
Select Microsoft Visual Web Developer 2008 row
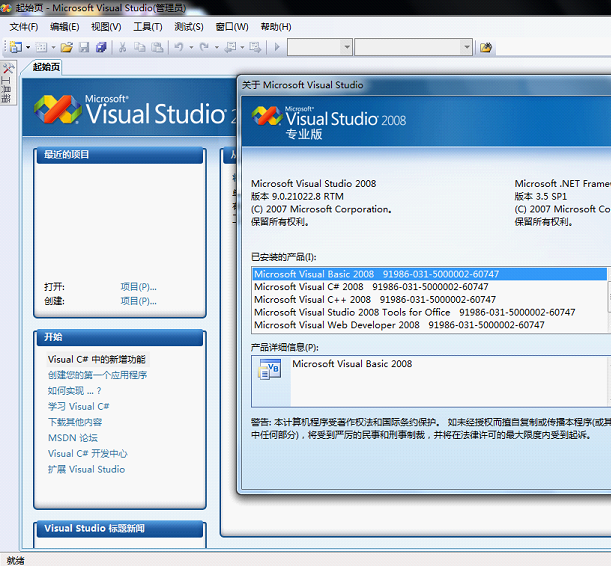pyautogui.click(x=429, y=325)
